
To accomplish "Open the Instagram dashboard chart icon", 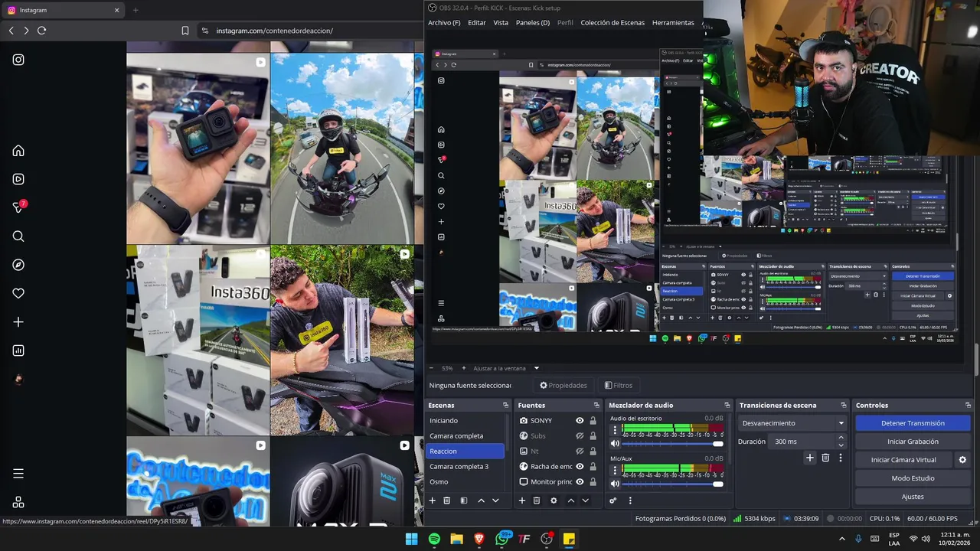I will coord(18,350).
